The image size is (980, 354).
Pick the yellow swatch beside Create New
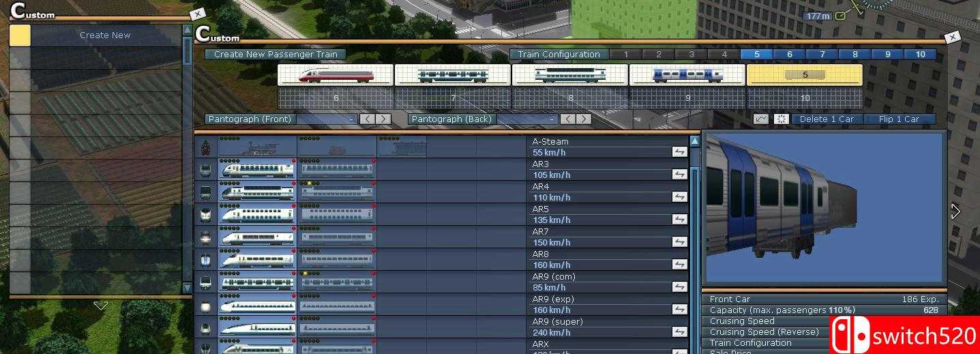(20, 35)
